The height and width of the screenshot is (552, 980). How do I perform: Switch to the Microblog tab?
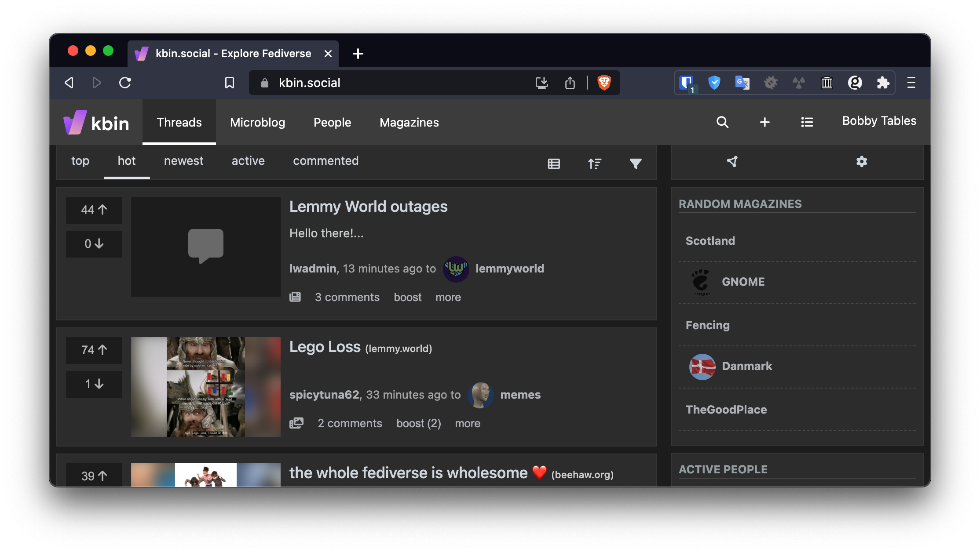pyautogui.click(x=258, y=122)
